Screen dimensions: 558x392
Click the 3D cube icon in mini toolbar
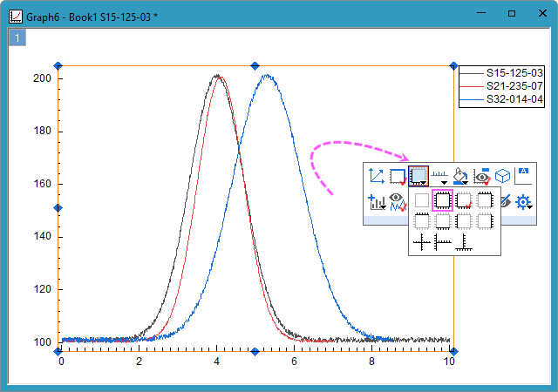[502, 176]
